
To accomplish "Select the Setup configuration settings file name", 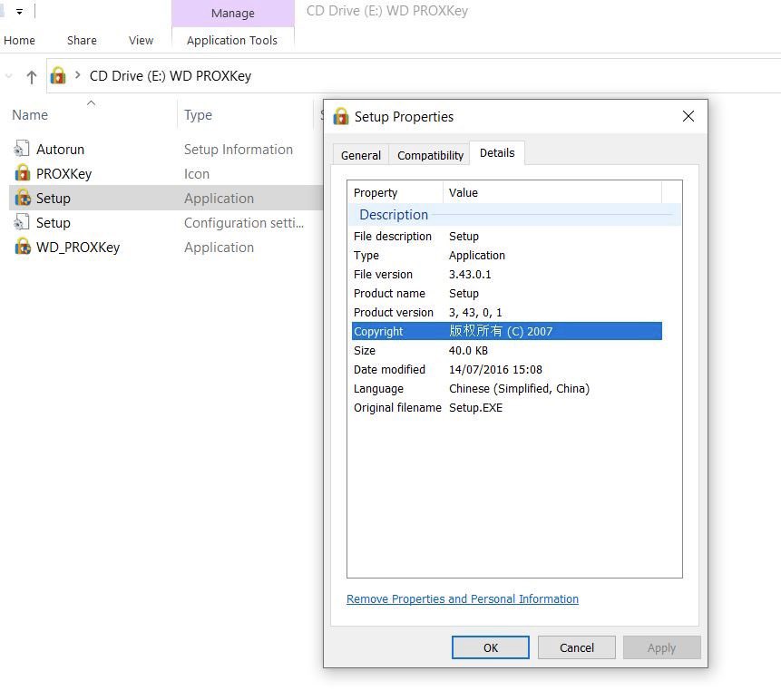I will point(54,222).
